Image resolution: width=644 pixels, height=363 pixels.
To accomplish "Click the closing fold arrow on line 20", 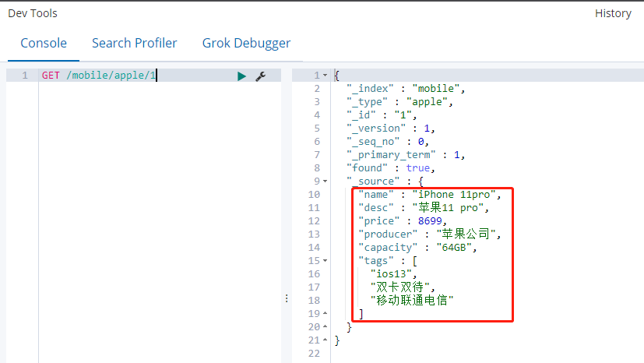I will tap(325, 326).
